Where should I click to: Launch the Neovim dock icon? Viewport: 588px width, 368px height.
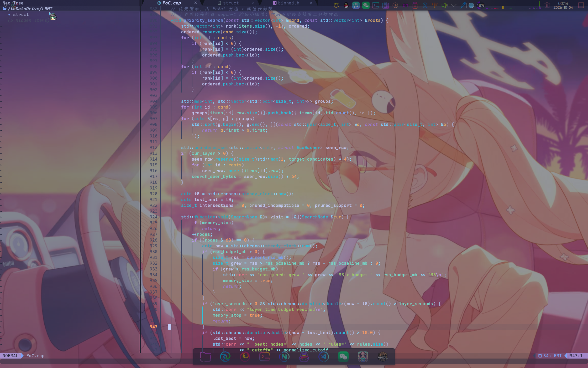[x=284, y=357]
